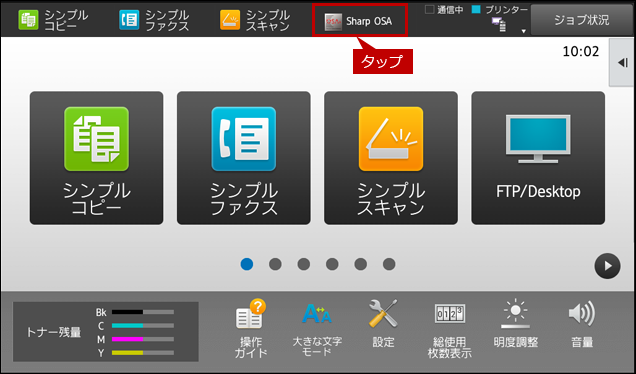Open the large シンプルコピー tile
636x374 pixels.
coord(97,158)
